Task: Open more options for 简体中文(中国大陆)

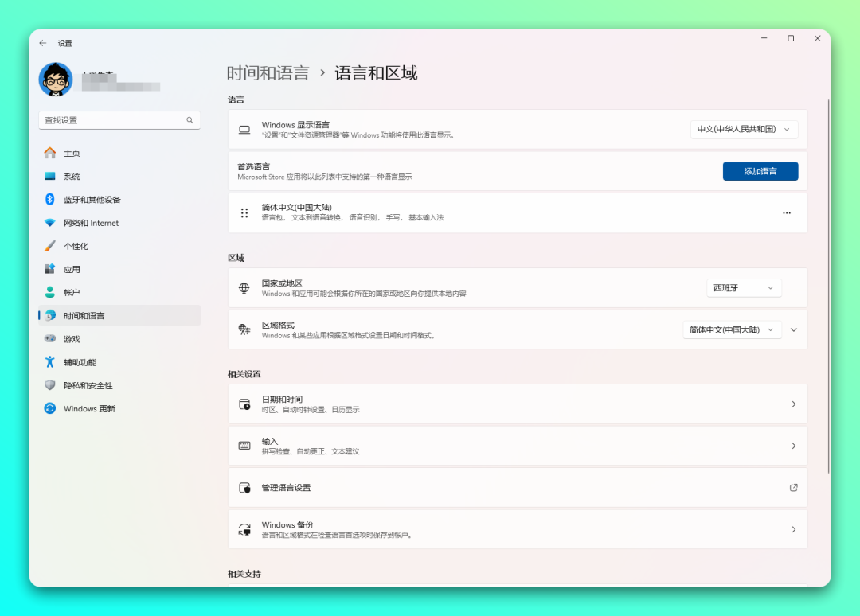Action: [x=787, y=213]
